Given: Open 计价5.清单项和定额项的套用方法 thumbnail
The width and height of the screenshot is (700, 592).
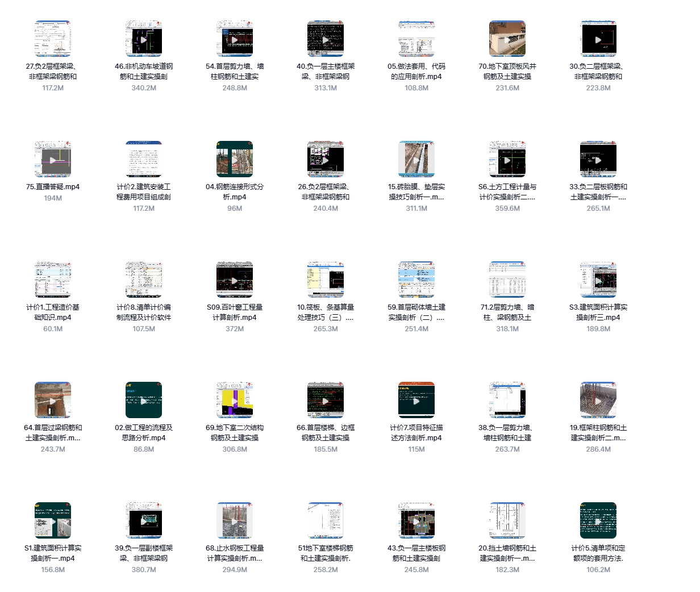Looking at the screenshot, I should pos(598,521).
